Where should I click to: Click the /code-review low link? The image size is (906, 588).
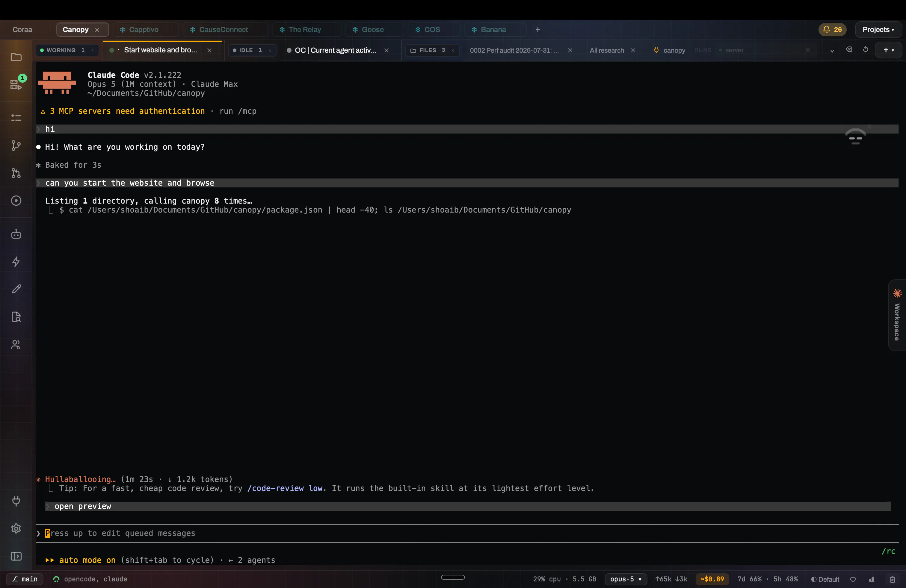[x=286, y=488]
